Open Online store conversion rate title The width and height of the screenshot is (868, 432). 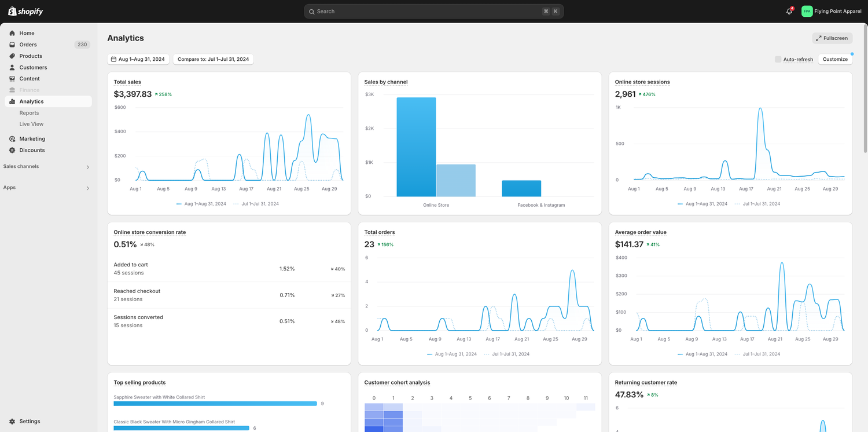pyautogui.click(x=150, y=232)
